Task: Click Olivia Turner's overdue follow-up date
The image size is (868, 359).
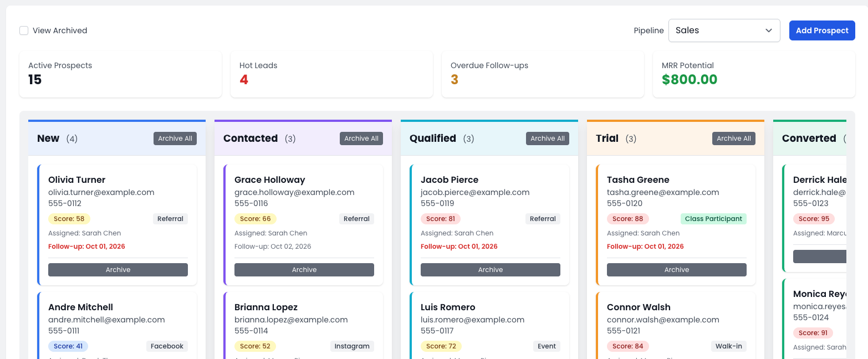Action: pyautogui.click(x=86, y=247)
